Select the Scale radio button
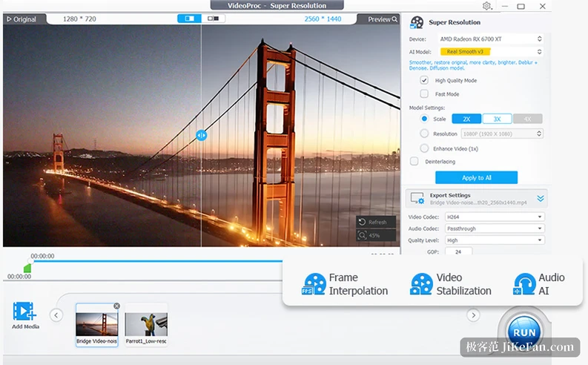This screenshot has width=588, height=365. coord(424,119)
